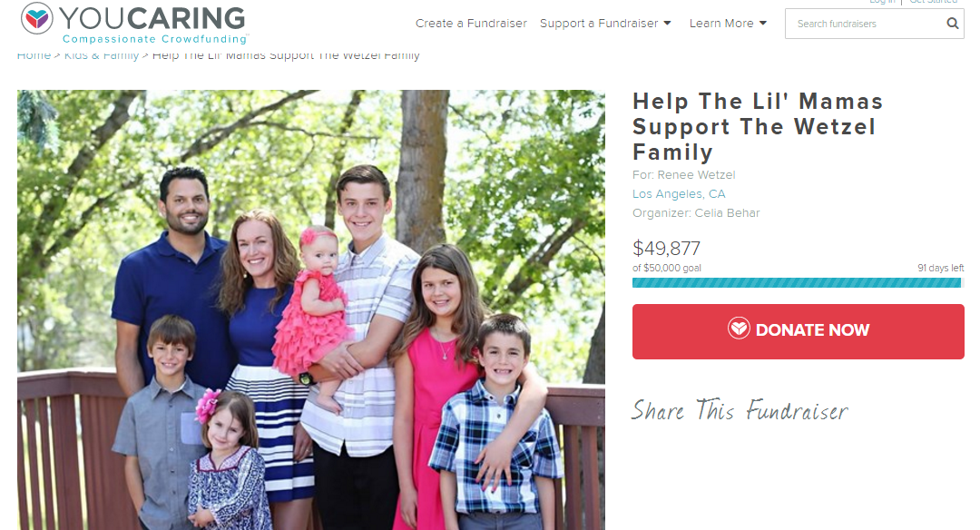Click the Share This Fundraiser heading
980x530 pixels.
(x=740, y=410)
